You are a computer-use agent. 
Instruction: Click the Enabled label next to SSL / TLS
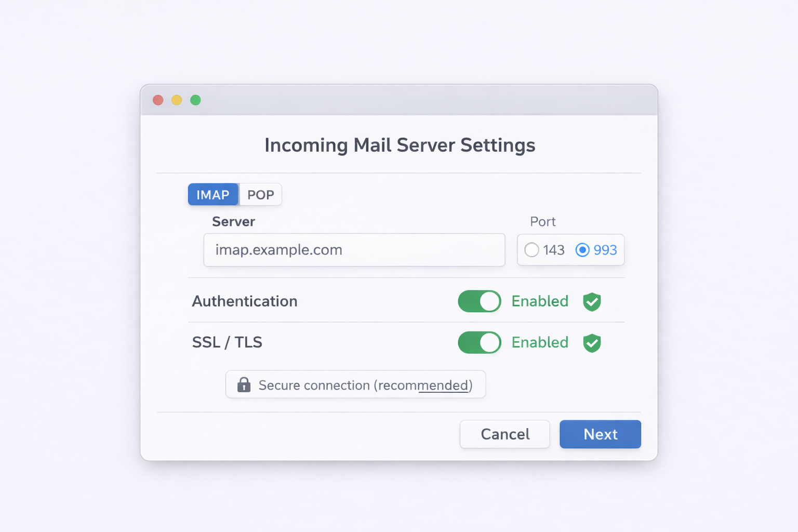click(x=540, y=342)
